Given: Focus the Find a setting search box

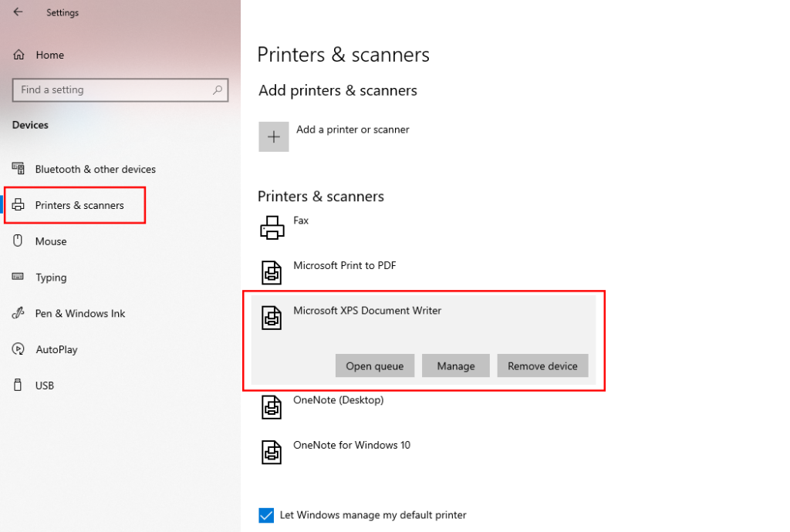Looking at the screenshot, I should click(x=112, y=90).
